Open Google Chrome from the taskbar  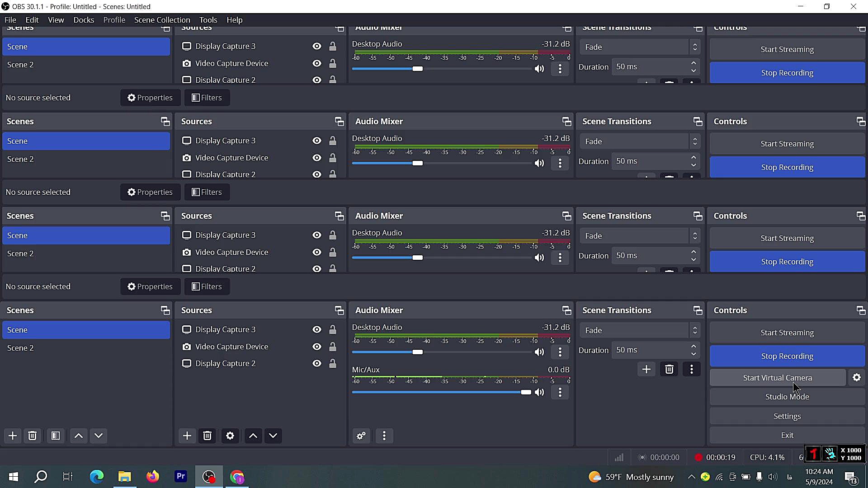(237, 477)
